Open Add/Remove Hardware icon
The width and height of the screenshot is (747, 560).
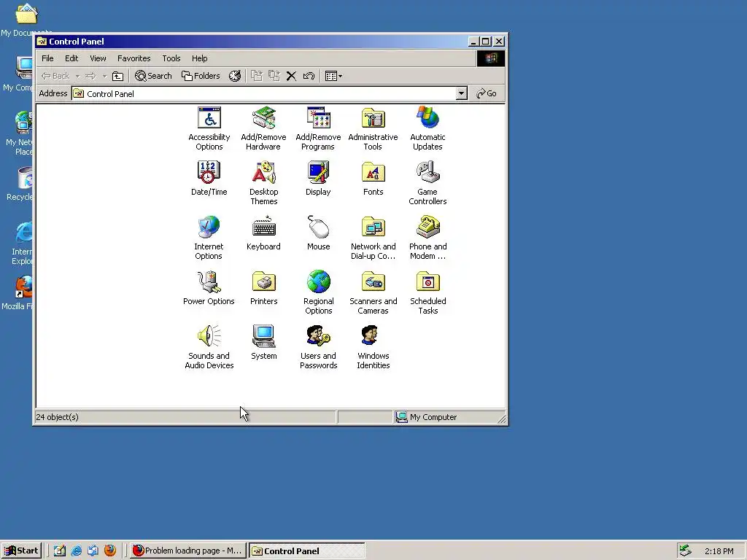click(x=263, y=128)
